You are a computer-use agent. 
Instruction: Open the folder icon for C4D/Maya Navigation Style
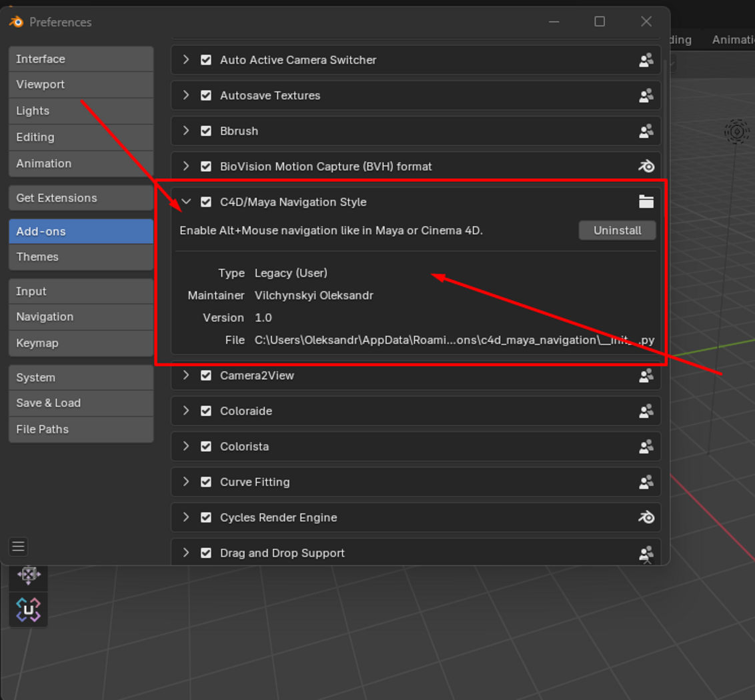coord(646,202)
